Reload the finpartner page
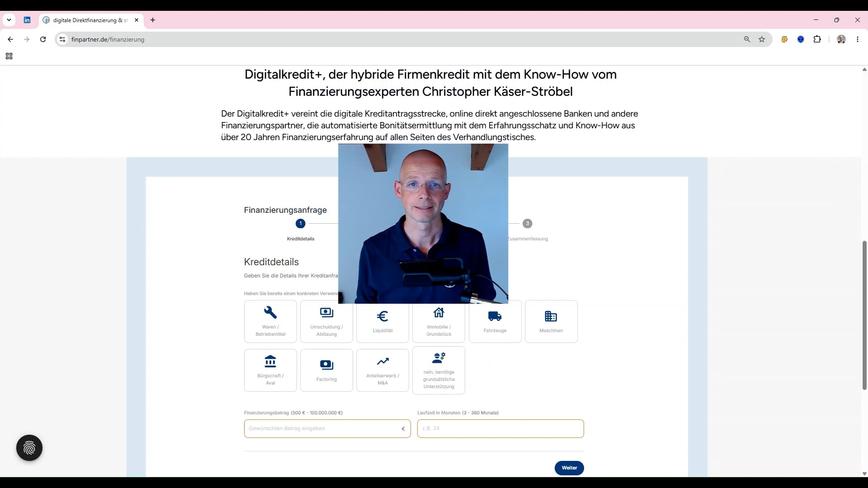Image resolution: width=868 pixels, height=488 pixels. pos(43,39)
